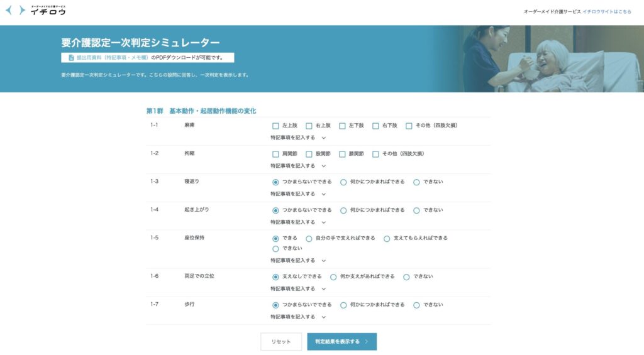Check the 右下肢 checkbox for 麻痺
This screenshot has height=355, width=644.
point(375,126)
